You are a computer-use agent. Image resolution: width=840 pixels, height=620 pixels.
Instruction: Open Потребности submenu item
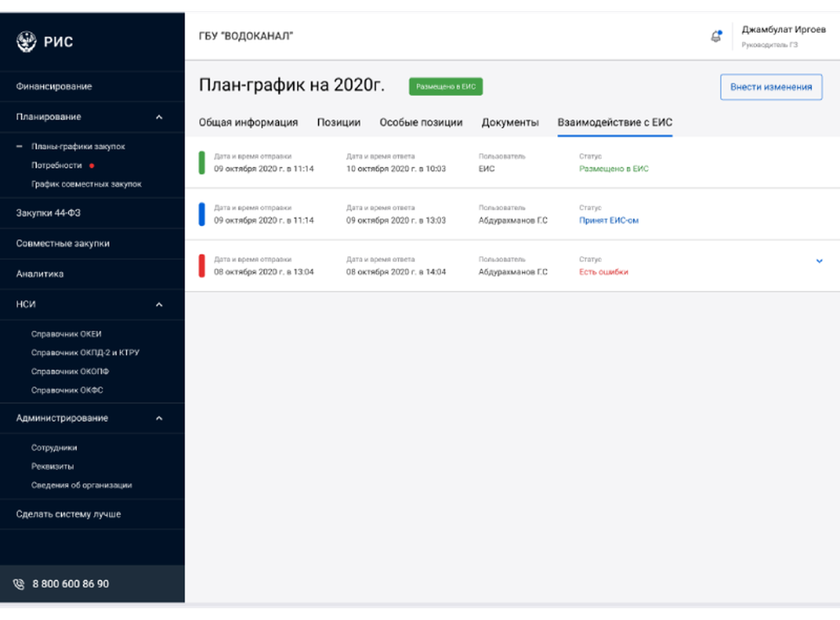pos(56,165)
